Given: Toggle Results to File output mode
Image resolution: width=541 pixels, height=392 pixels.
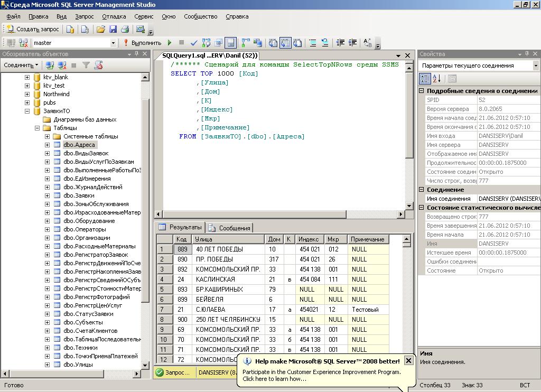Looking at the screenshot, I should [x=297, y=43].
